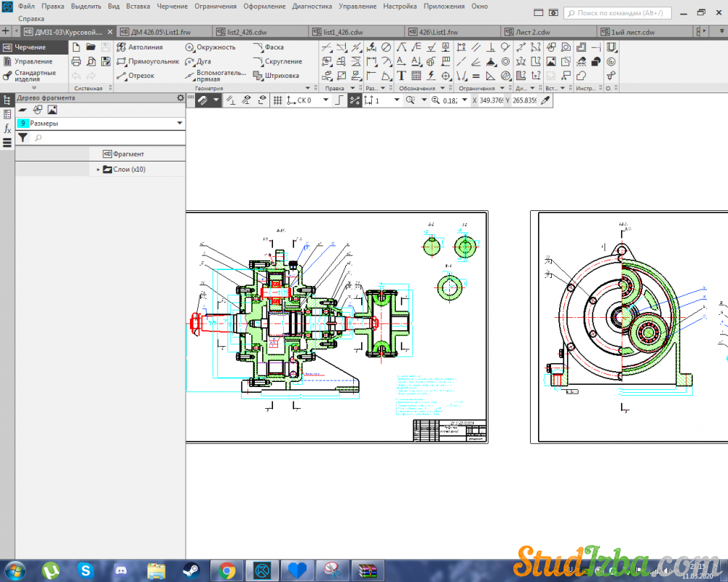Create a new document with blank page icon

point(76,47)
